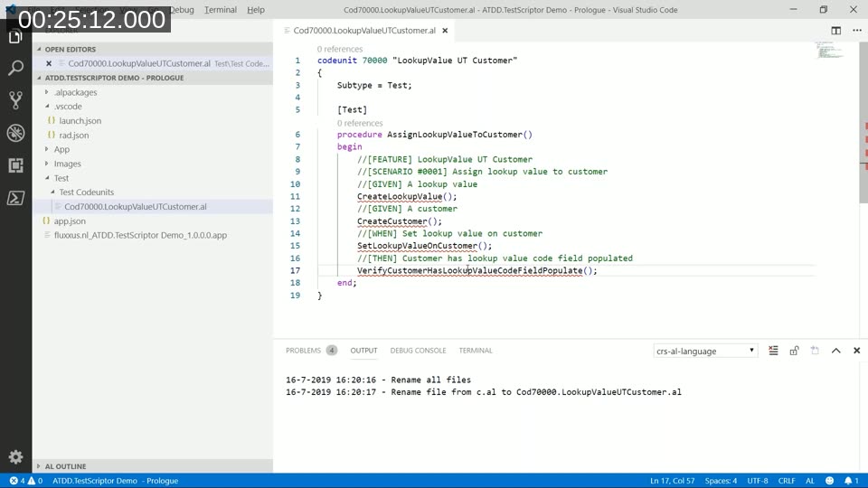Open the Source Control view

pos(15,100)
